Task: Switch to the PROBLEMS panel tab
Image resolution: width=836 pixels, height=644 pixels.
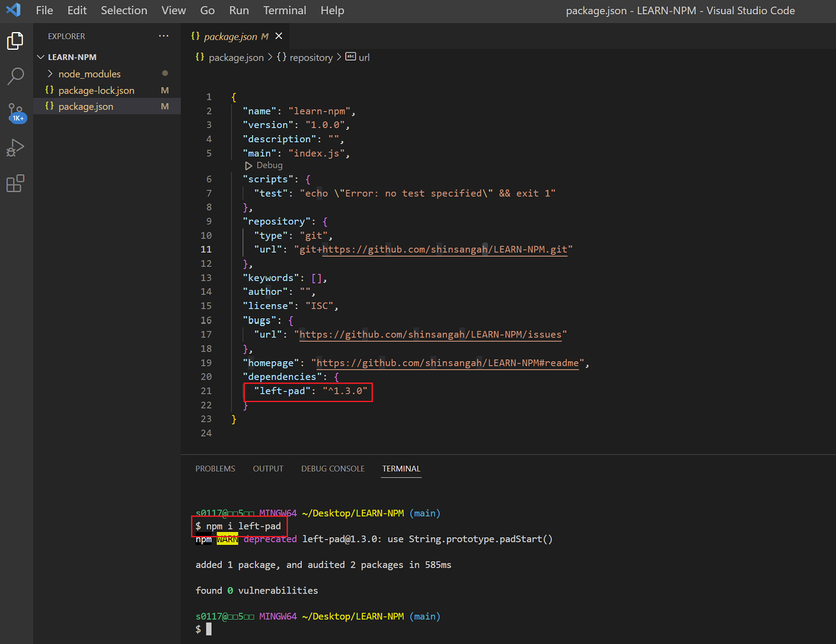Action: (215, 468)
